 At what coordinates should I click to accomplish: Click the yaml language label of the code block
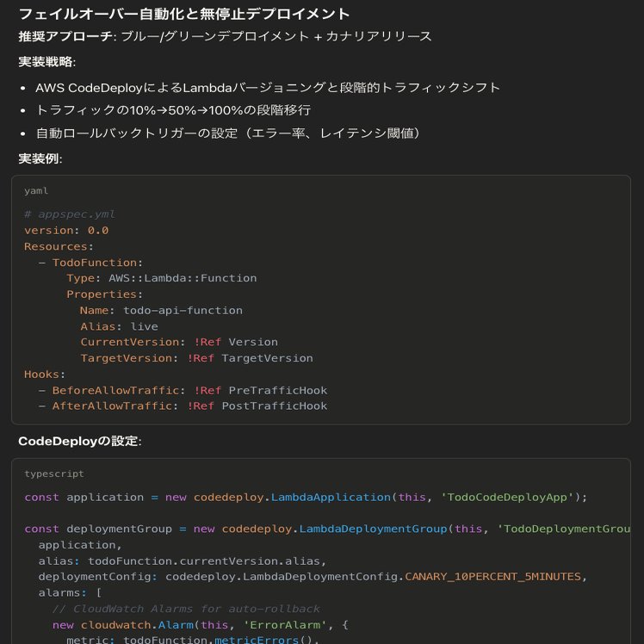(x=36, y=191)
